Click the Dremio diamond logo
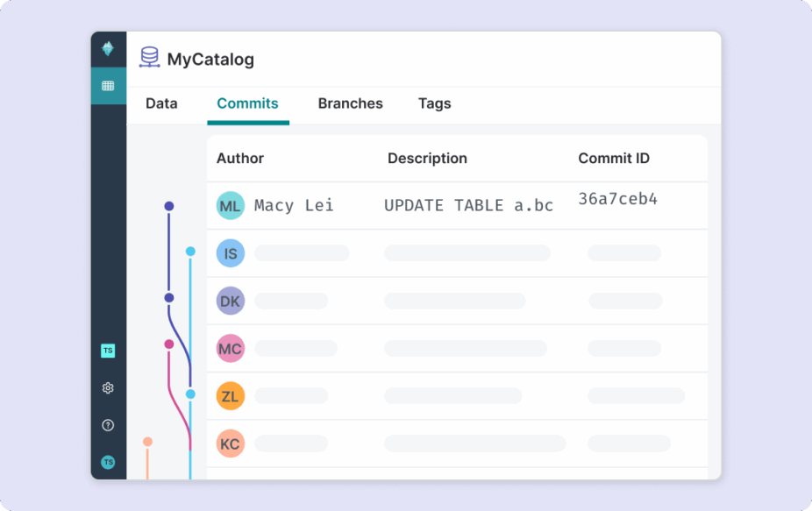The image size is (812, 511). [x=107, y=49]
